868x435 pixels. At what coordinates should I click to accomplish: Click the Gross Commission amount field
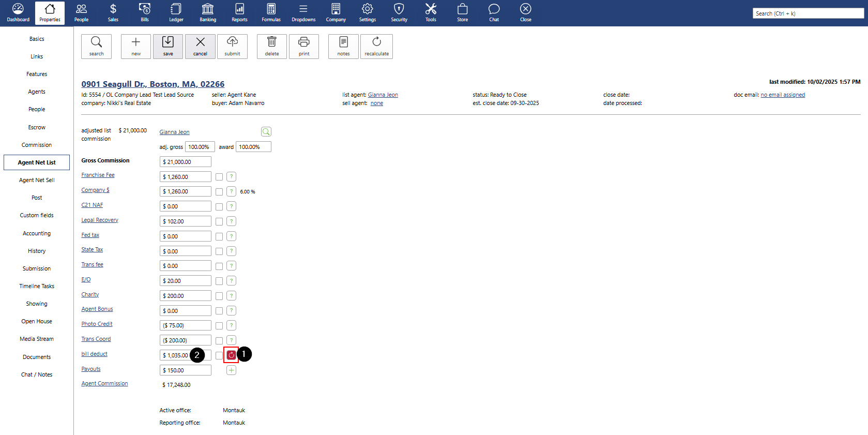[x=185, y=162]
